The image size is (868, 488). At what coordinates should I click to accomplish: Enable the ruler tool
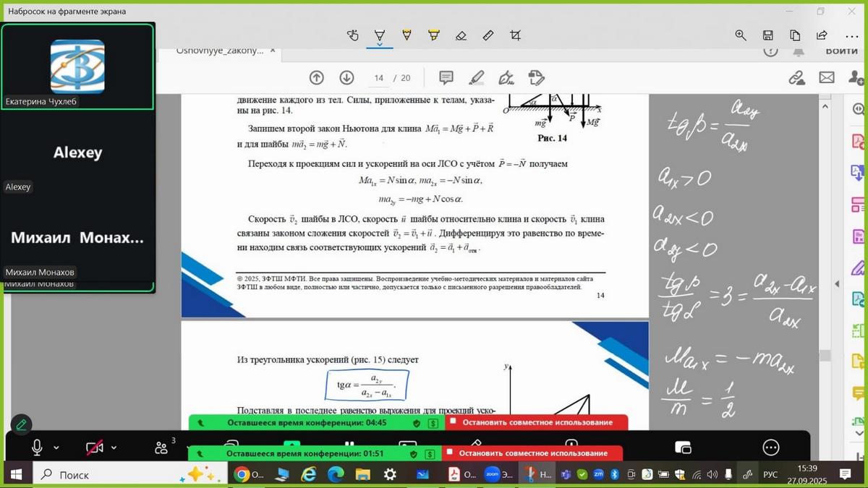(488, 35)
